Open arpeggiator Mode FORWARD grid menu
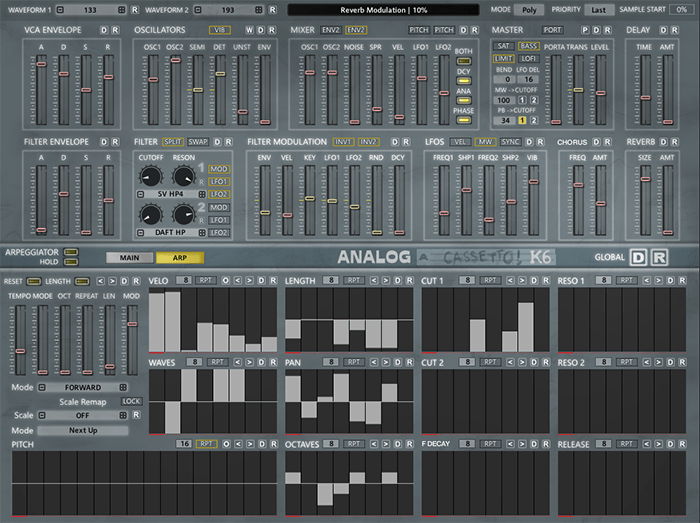 point(123,387)
